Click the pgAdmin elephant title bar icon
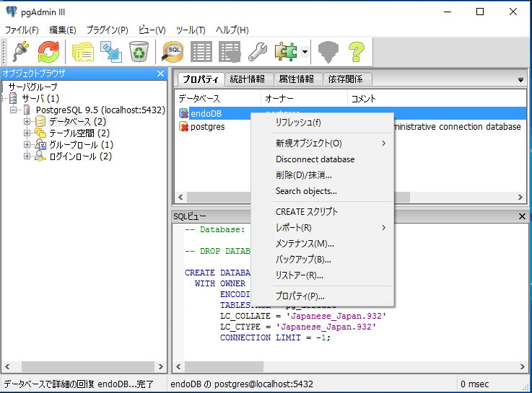Screen dimensions: 532x393 coord(12,12)
